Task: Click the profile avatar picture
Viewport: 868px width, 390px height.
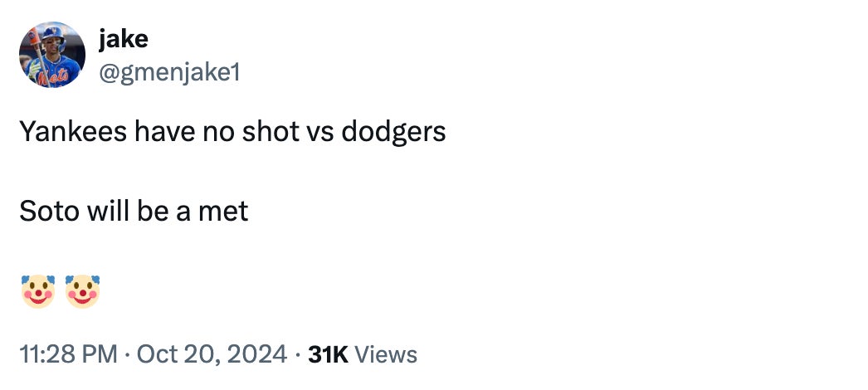Action: (x=51, y=55)
